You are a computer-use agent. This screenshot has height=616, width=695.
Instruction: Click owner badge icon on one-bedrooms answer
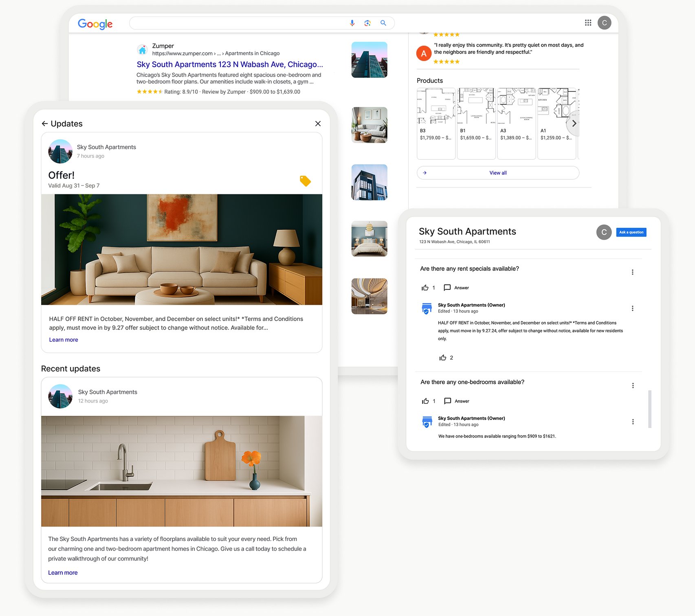[x=427, y=422]
